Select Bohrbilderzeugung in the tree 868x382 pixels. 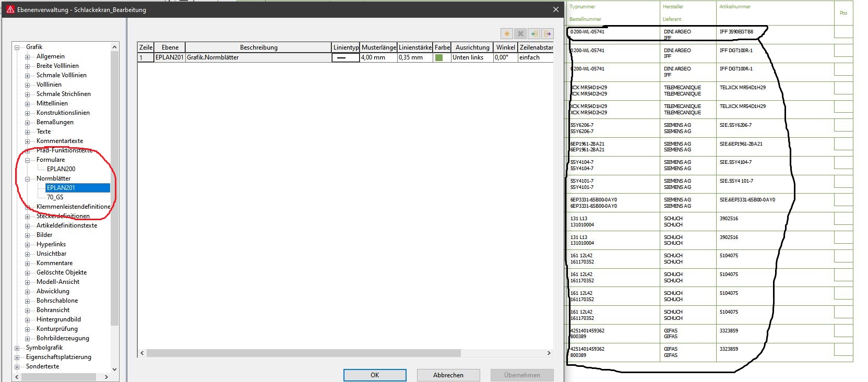coord(63,338)
